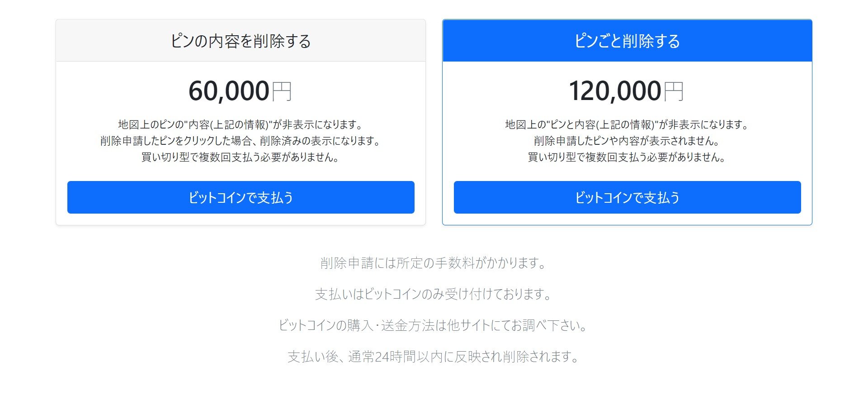Click the 60,000 price figure
Image resolution: width=868 pixels, height=410 pixels.
(x=229, y=91)
